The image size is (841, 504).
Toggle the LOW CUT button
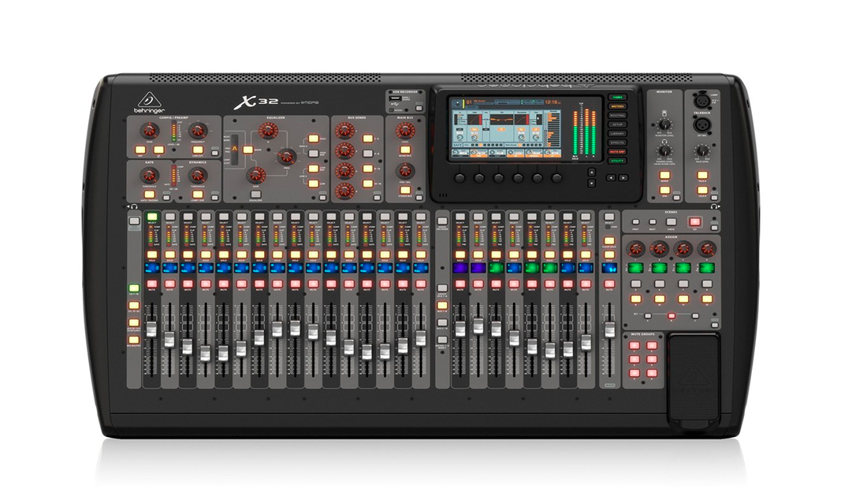tap(197, 150)
